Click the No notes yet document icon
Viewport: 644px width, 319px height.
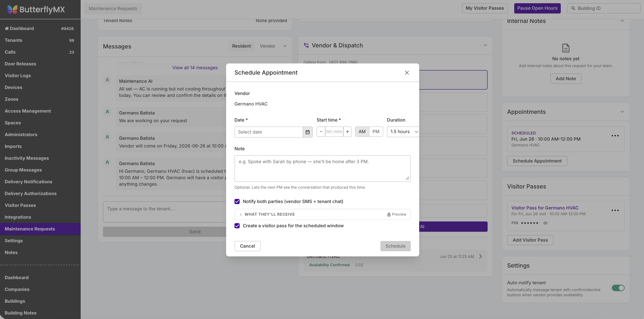[566, 48]
